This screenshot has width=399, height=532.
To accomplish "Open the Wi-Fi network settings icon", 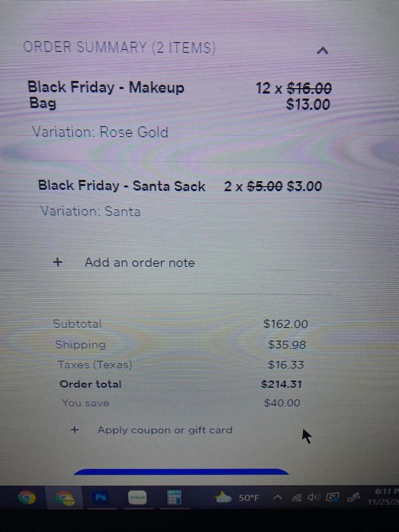I will 296,498.
